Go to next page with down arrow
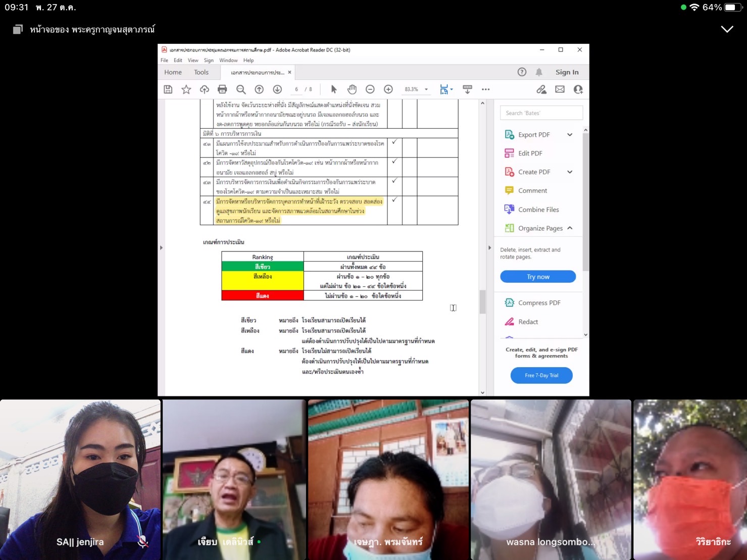This screenshot has width=747, height=560. click(277, 89)
